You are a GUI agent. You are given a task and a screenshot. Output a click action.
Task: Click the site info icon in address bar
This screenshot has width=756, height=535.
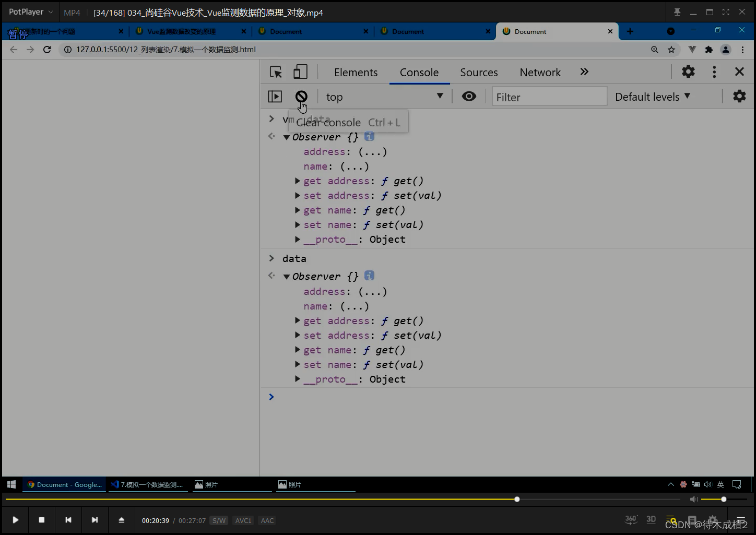coord(67,50)
